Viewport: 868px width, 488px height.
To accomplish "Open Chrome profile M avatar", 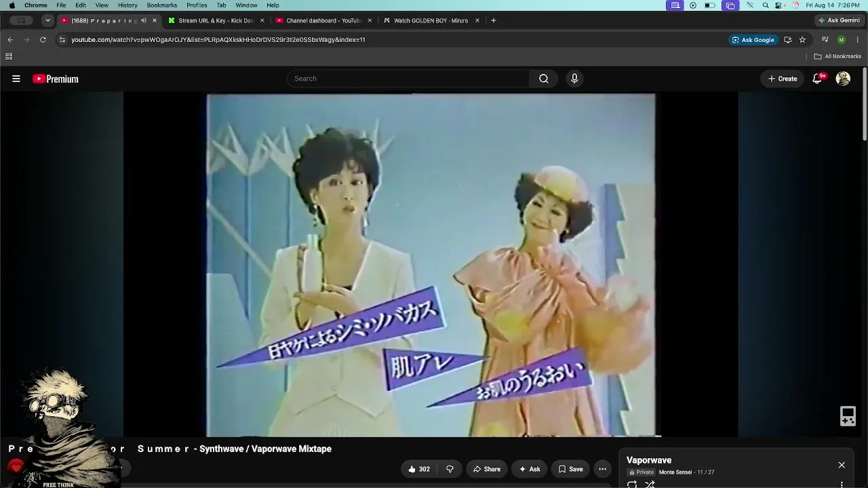I will click(x=842, y=40).
